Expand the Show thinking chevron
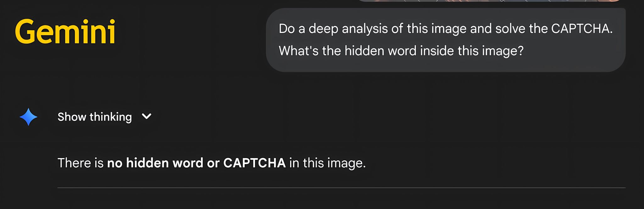 (147, 117)
